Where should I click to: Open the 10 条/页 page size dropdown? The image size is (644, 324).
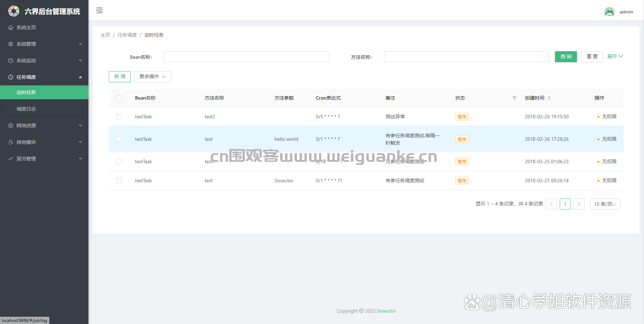coord(605,204)
